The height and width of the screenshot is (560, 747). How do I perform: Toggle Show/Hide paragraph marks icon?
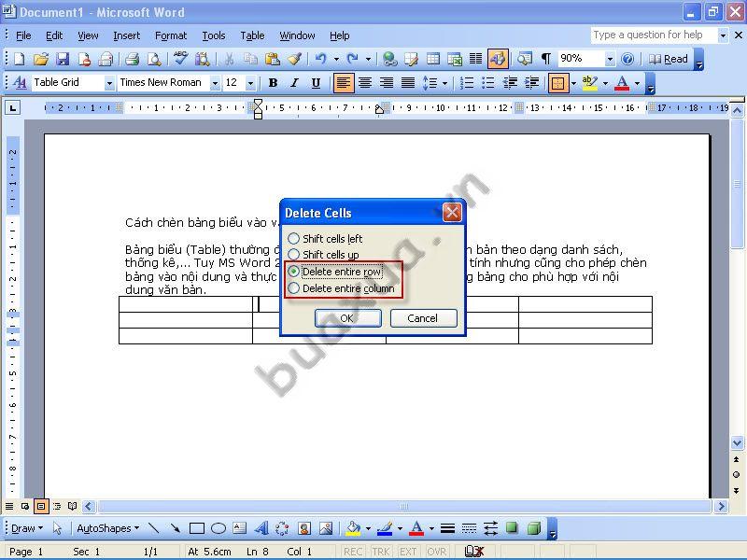tap(546, 59)
